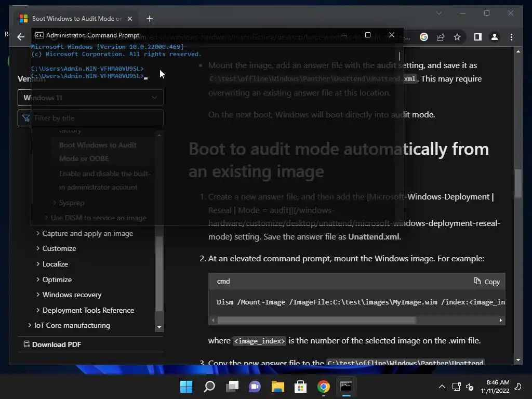Expand the Localize tree section

coord(37,264)
